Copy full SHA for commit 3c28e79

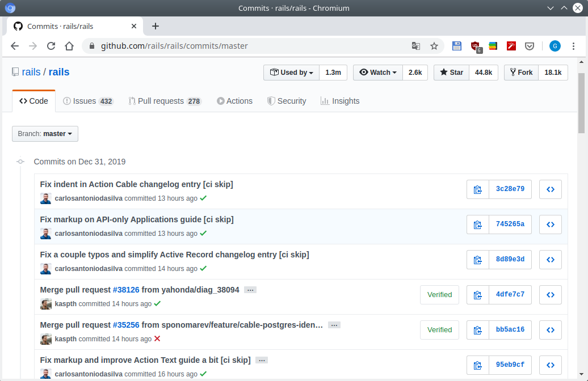[478, 189]
